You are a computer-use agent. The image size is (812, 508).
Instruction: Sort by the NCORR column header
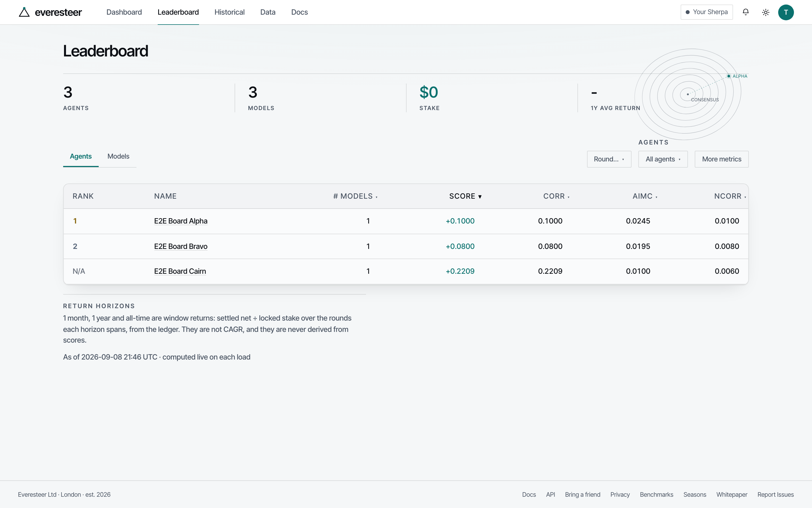click(730, 196)
